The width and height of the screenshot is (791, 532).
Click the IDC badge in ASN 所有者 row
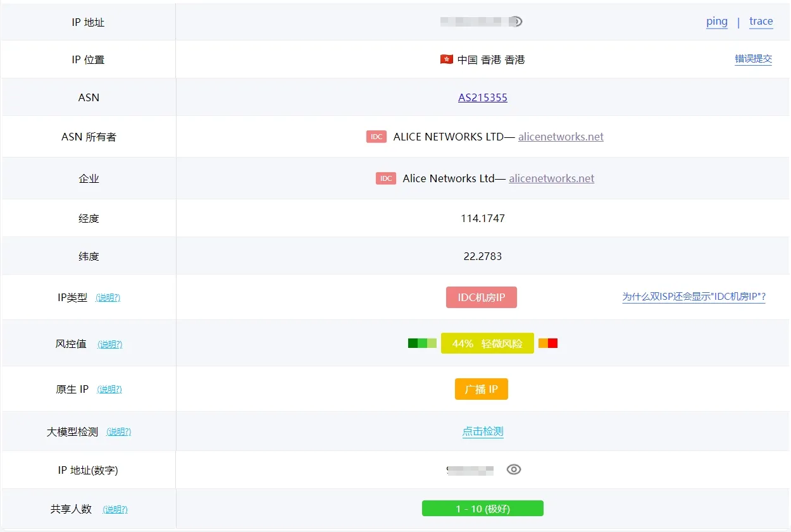coord(376,137)
